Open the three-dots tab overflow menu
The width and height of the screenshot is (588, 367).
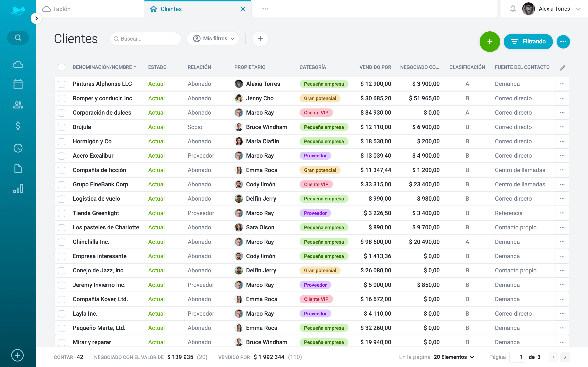pyautogui.click(x=265, y=9)
